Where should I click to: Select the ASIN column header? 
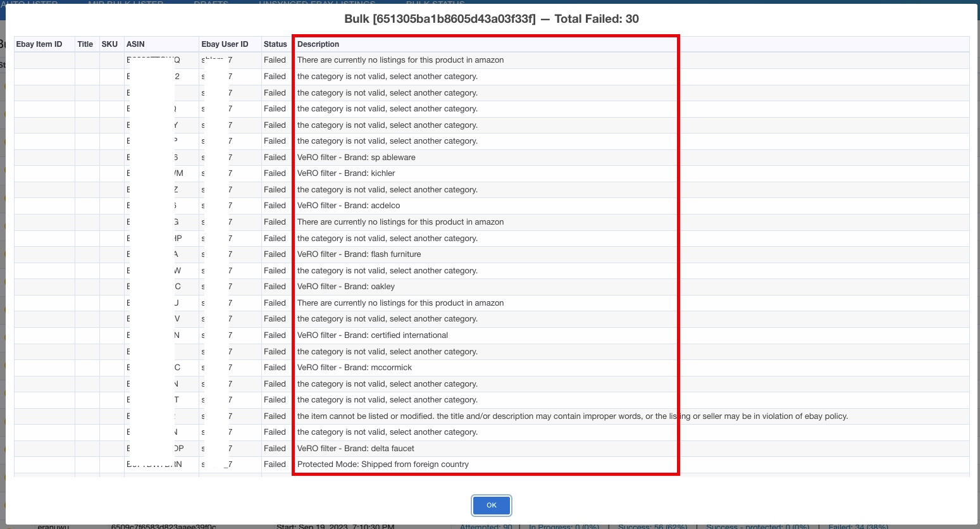coord(135,44)
